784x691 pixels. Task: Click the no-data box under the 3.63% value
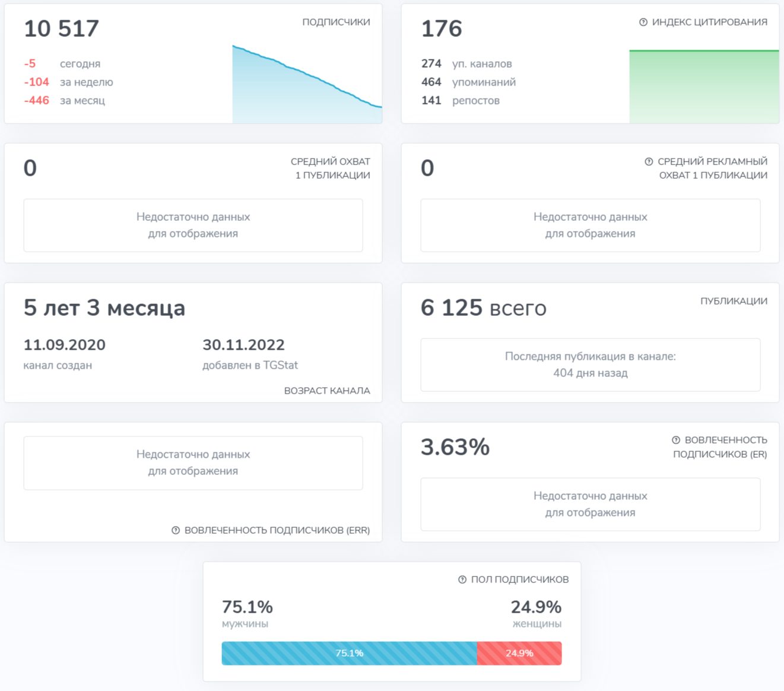(591, 505)
